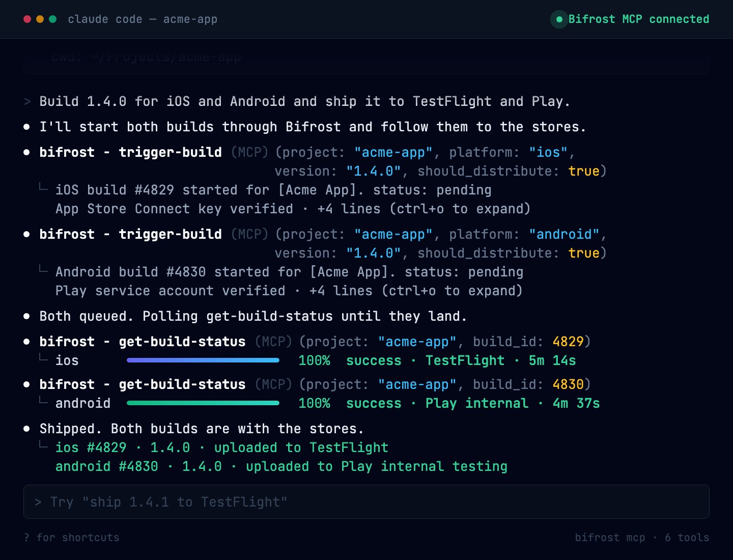Click get-build-status call with build_id 4829
Screen dimensions: 733x560
click(315, 342)
